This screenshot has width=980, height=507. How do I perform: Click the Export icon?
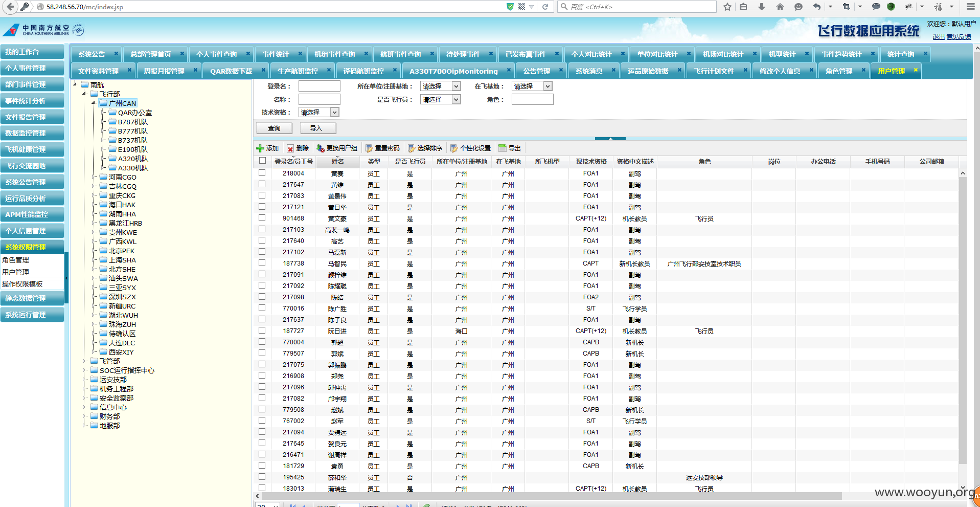pyautogui.click(x=502, y=148)
